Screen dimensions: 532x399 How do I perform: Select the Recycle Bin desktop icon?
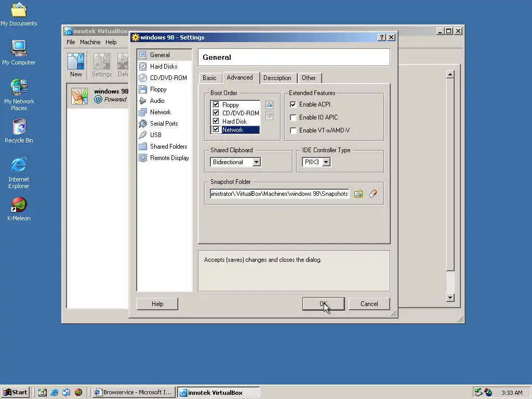19,131
